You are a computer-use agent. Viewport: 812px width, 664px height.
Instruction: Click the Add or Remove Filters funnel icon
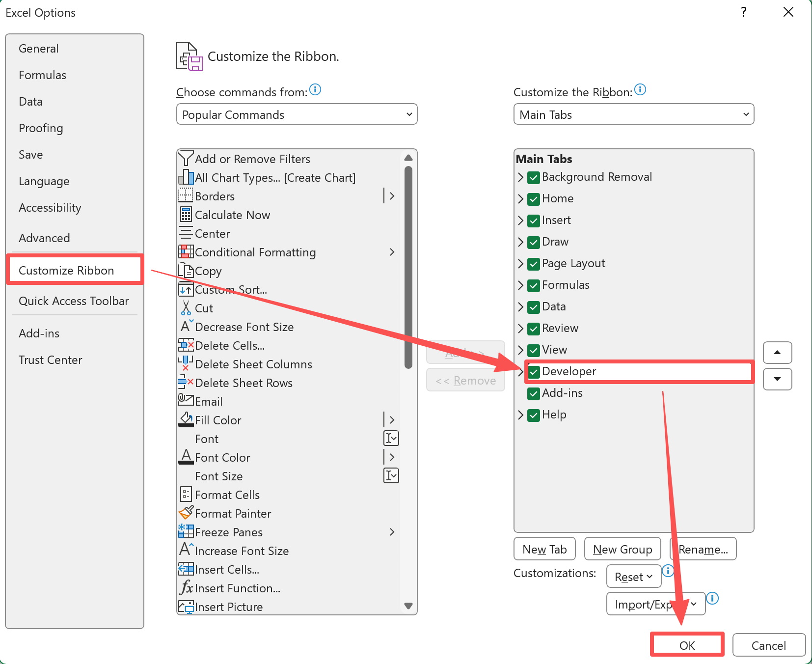coord(186,159)
